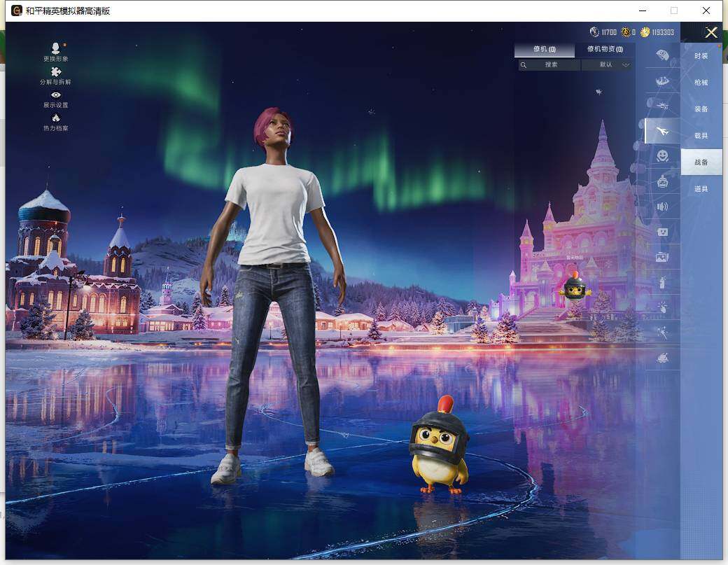Select the spray can icon
The width and height of the screenshot is (728, 565).
click(x=662, y=281)
